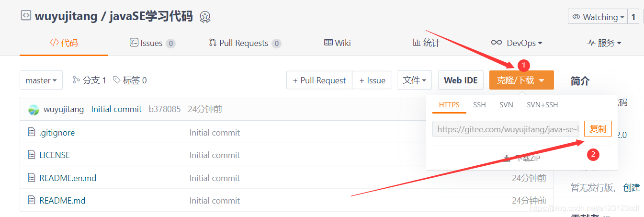Open the Pull Requests tab
This screenshot has height=217, width=644.
[245, 43]
